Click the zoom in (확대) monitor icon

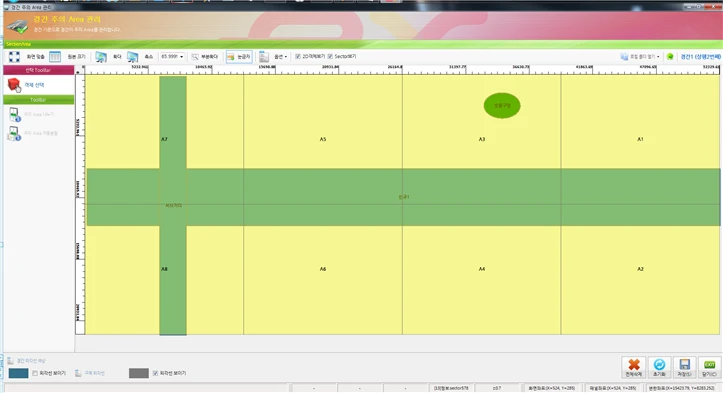click(x=101, y=57)
